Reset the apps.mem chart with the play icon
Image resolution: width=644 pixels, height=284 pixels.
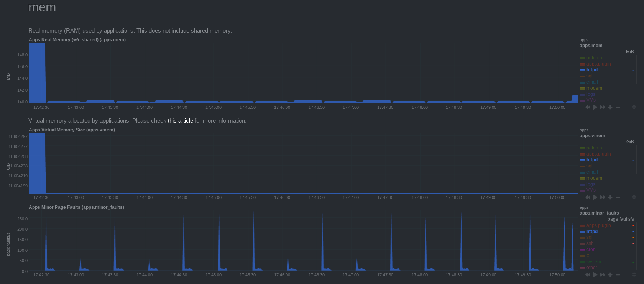point(595,107)
